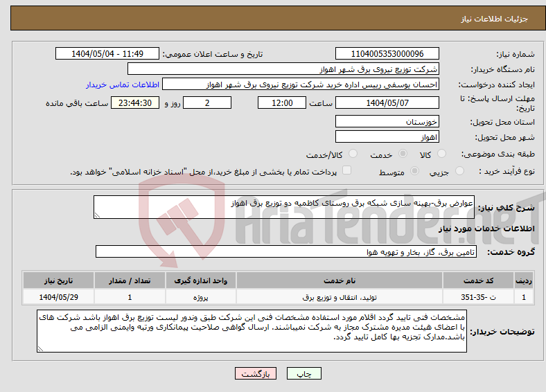Select the کالا radio button
This screenshot has height=392, width=546.
click(441, 154)
